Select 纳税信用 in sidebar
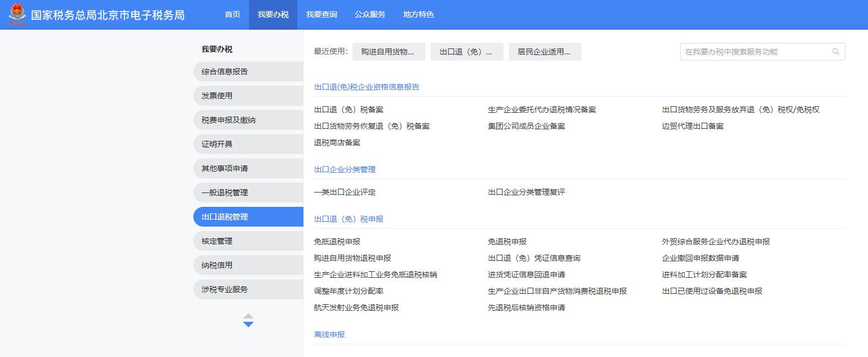 coord(248,265)
